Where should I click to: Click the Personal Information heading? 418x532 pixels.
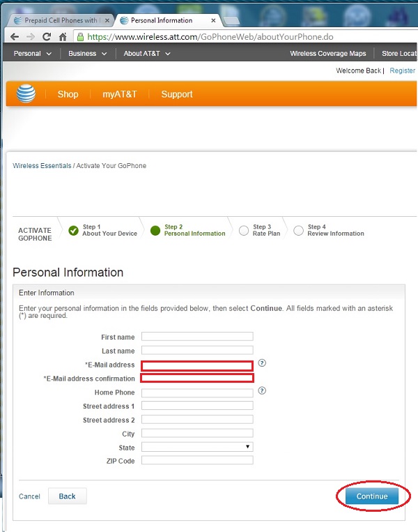(68, 273)
